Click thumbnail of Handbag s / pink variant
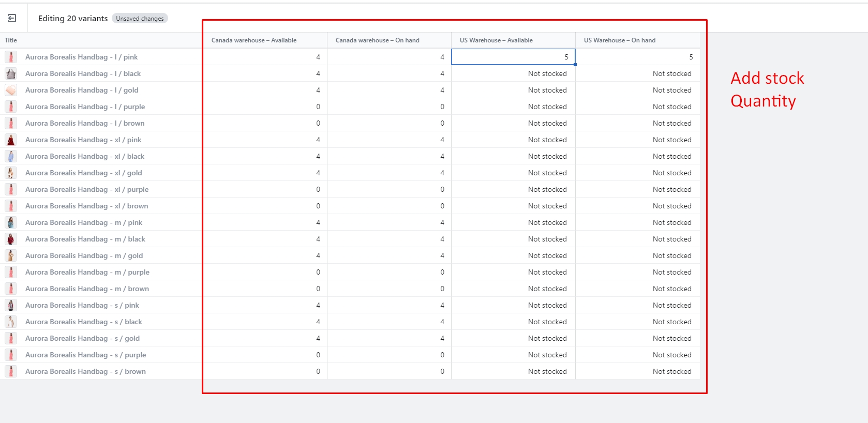Viewport: 868px width, 423px height. pos(11,305)
